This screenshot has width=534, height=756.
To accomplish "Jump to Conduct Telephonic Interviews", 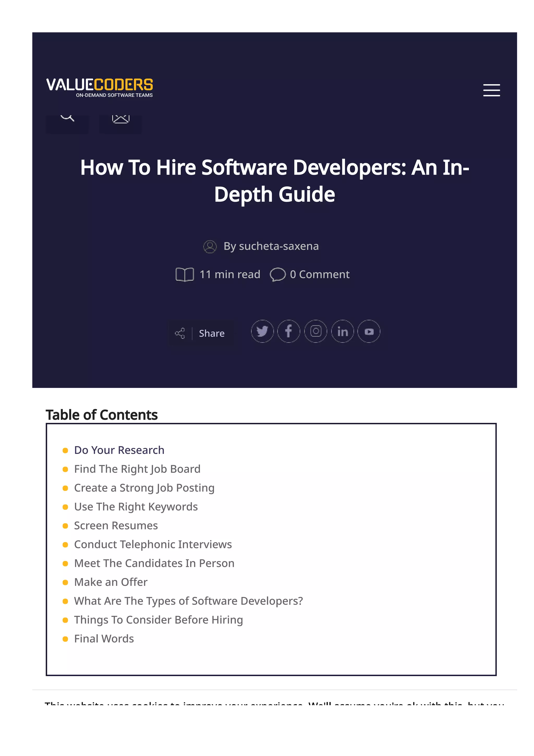I will click(153, 544).
